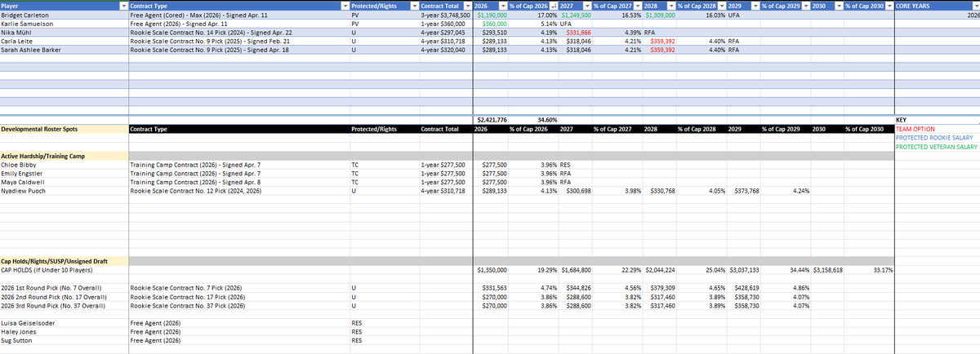Select the $428,619 2029 salary cell
This screenshot has height=354, width=980.
(x=743, y=288)
